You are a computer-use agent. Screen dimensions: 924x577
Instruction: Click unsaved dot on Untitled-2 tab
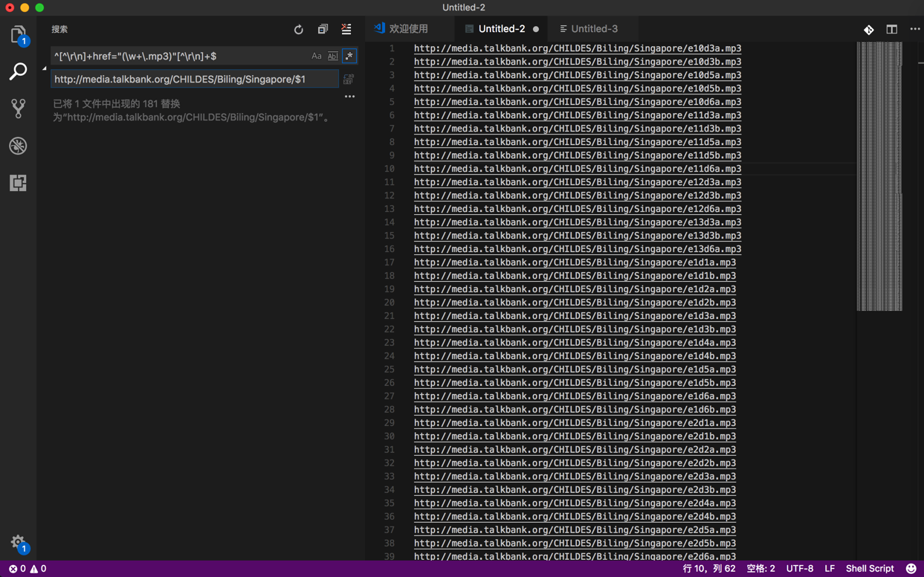pyautogui.click(x=536, y=29)
